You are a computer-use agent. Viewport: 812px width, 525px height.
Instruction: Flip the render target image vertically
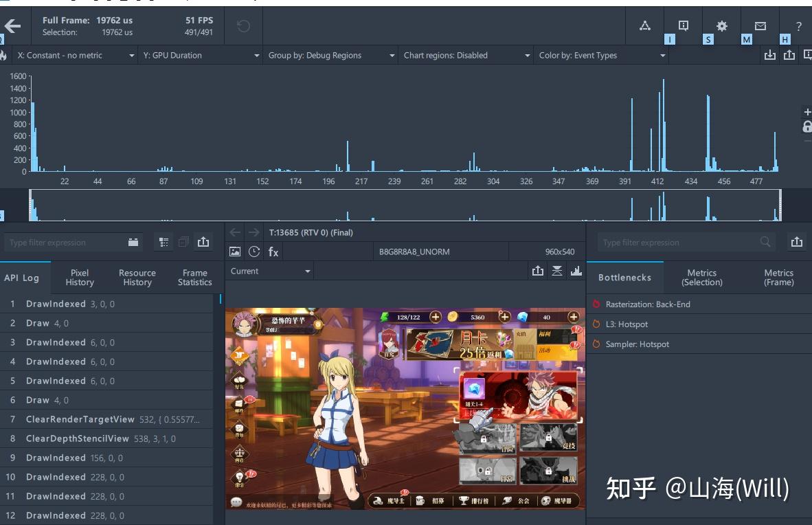point(557,271)
